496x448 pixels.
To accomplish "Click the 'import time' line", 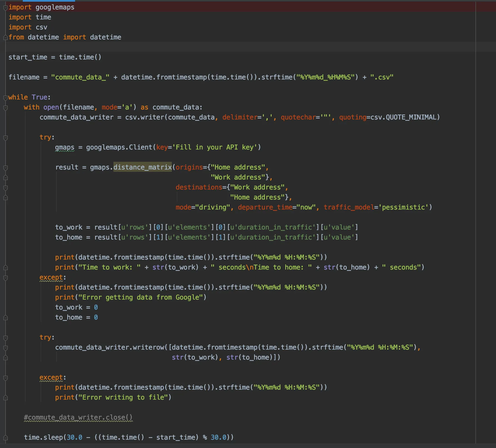I will [30, 17].
